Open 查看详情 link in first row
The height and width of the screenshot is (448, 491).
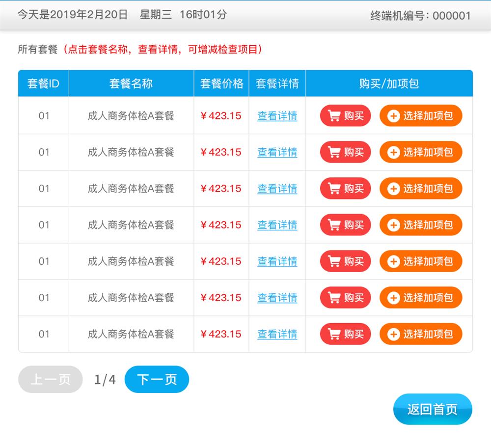pyautogui.click(x=277, y=116)
